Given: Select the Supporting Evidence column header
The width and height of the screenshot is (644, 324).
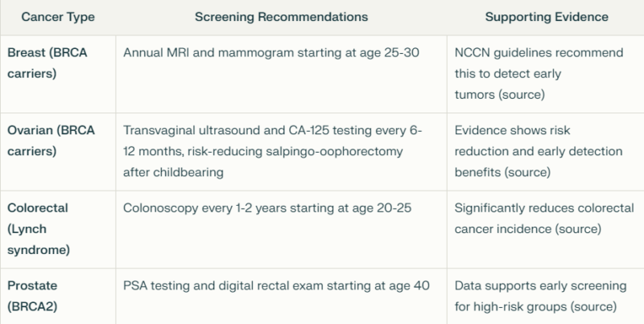Looking at the screenshot, I should click(x=547, y=17).
